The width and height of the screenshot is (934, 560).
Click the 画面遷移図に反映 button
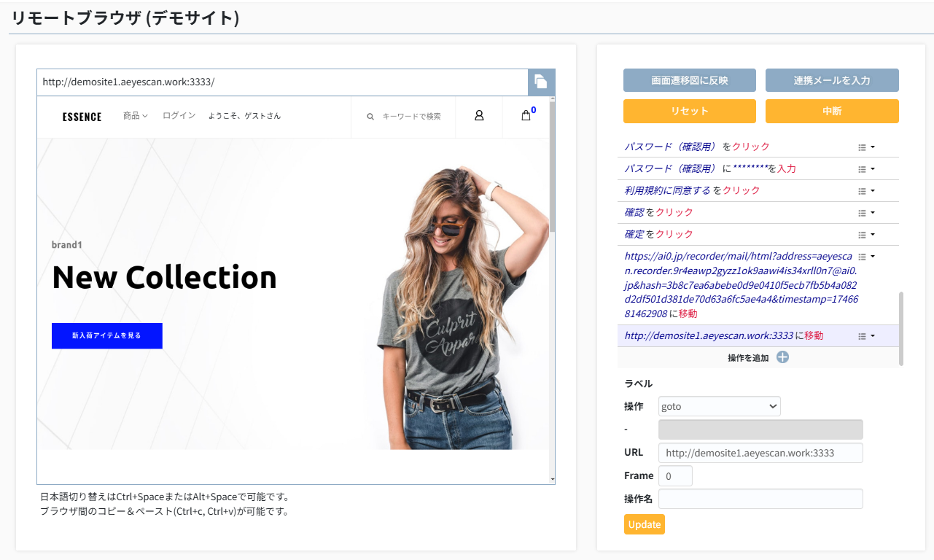[x=689, y=80]
